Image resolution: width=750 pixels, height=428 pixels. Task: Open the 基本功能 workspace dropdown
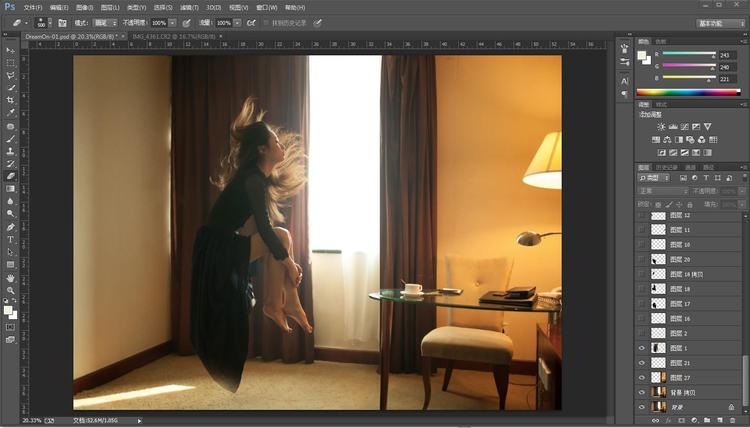721,22
